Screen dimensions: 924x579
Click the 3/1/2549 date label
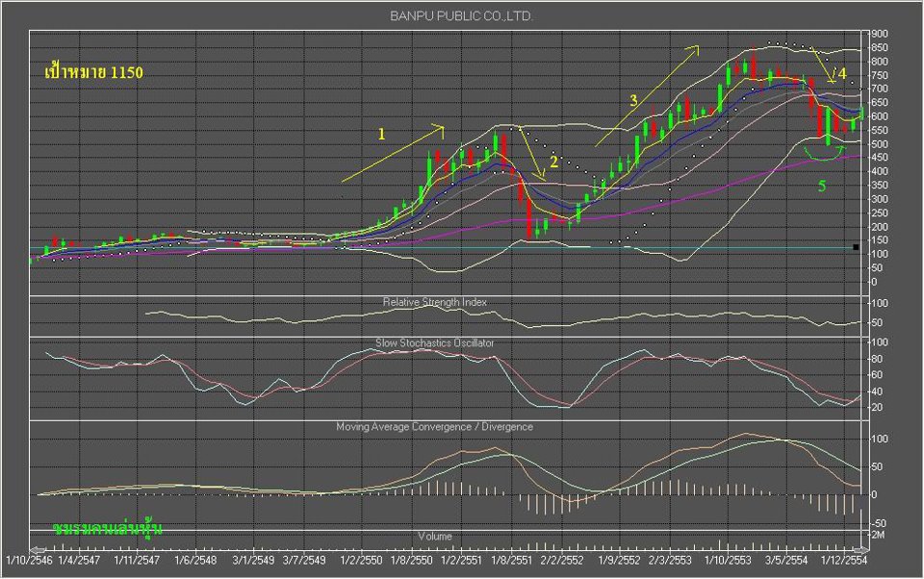(x=253, y=560)
